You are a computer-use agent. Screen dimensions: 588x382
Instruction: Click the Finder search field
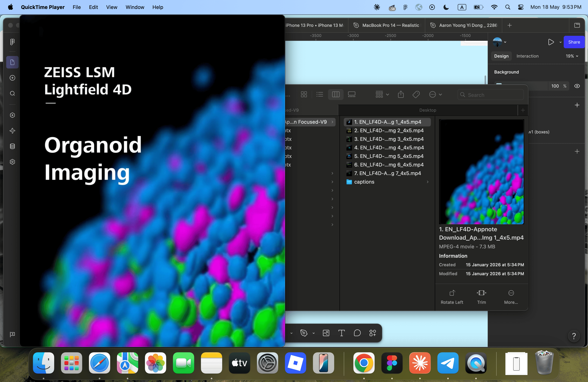[490, 95]
